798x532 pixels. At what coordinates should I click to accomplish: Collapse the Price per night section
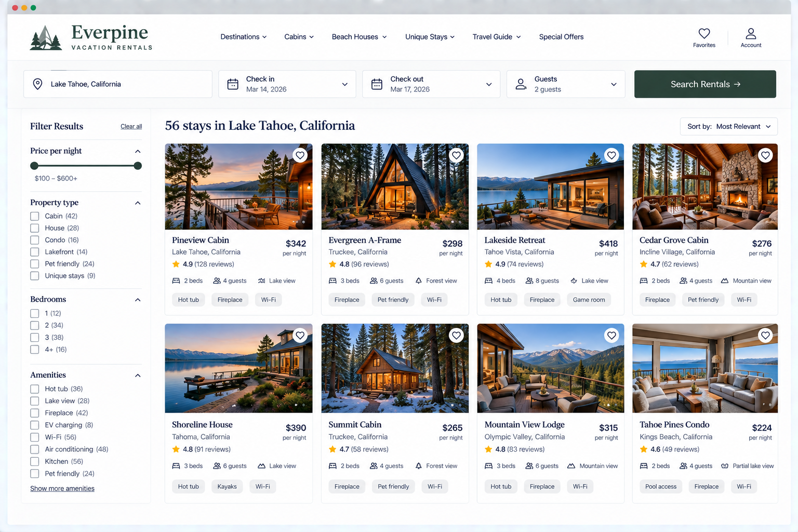coord(138,151)
